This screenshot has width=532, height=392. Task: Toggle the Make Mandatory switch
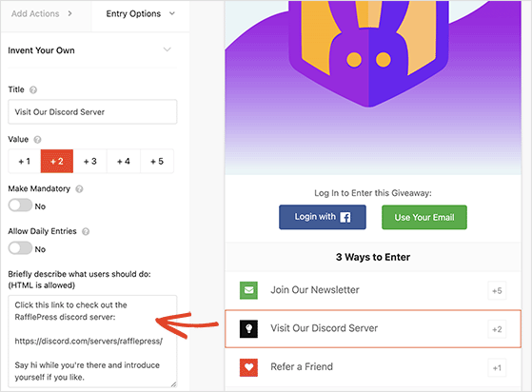tap(20, 206)
